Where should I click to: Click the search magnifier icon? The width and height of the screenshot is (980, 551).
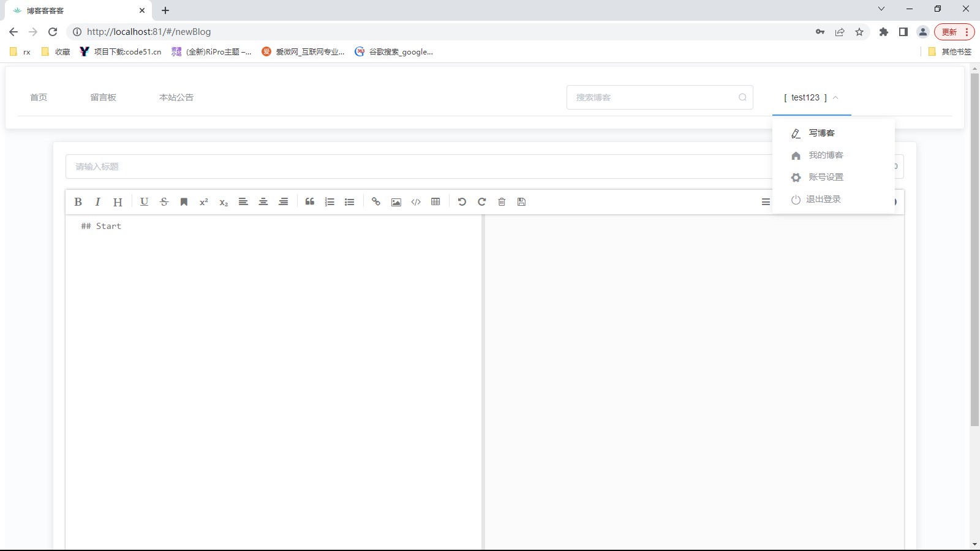(x=742, y=97)
